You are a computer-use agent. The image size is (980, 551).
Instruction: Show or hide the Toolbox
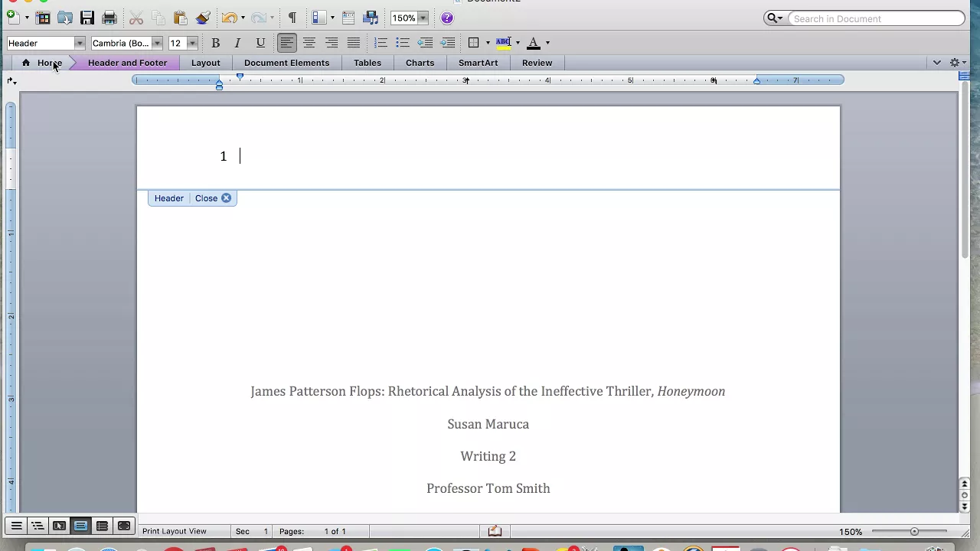coord(348,18)
